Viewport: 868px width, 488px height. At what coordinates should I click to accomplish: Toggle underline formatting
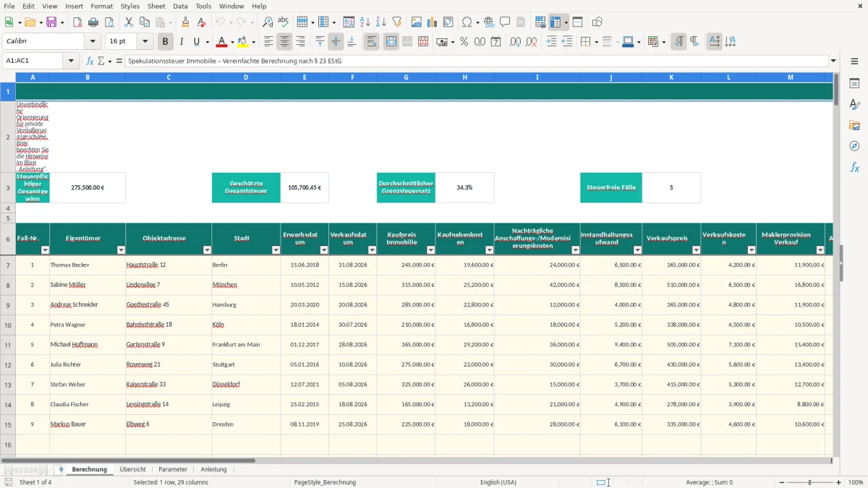197,42
